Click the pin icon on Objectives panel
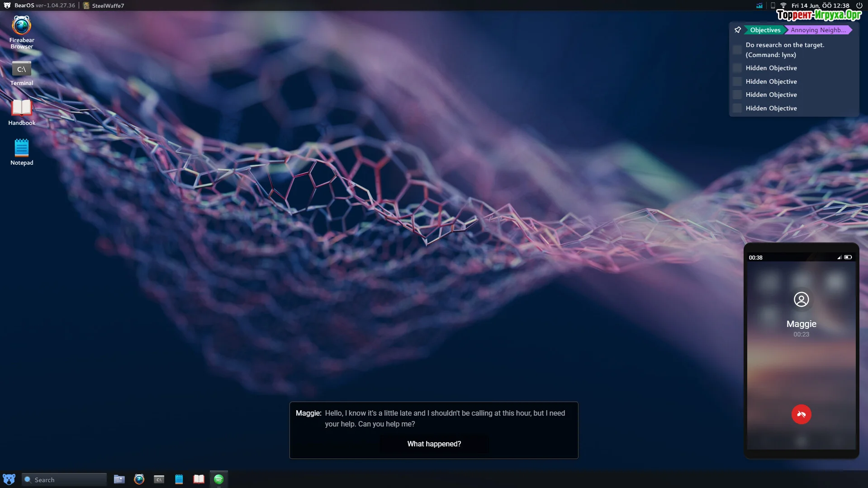This screenshot has height=488, width=868. coord(738,30)
